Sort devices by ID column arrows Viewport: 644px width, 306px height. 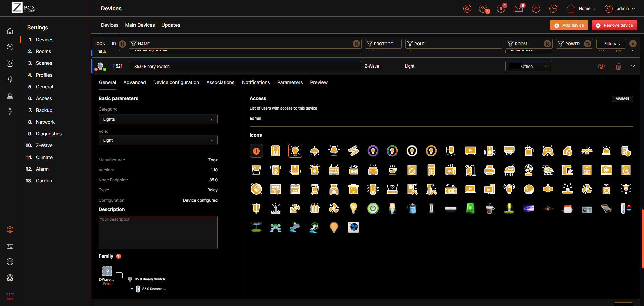coord(122,44)
